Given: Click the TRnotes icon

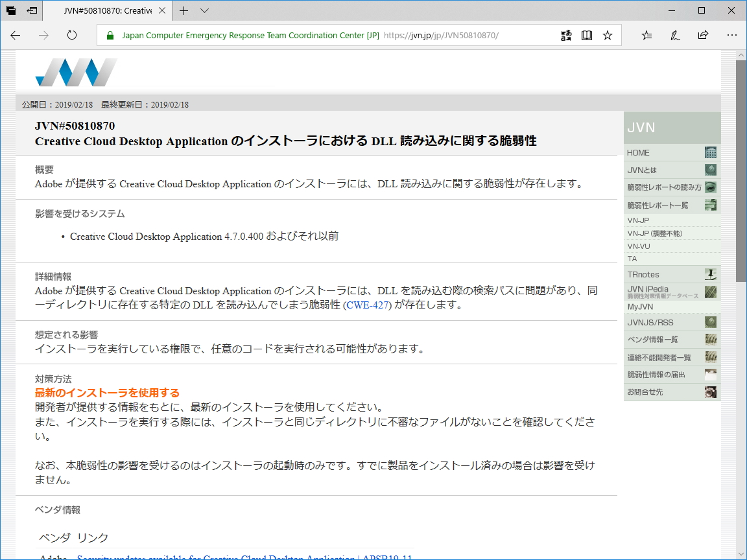Looking at the screenshot, I should (710, 274).
